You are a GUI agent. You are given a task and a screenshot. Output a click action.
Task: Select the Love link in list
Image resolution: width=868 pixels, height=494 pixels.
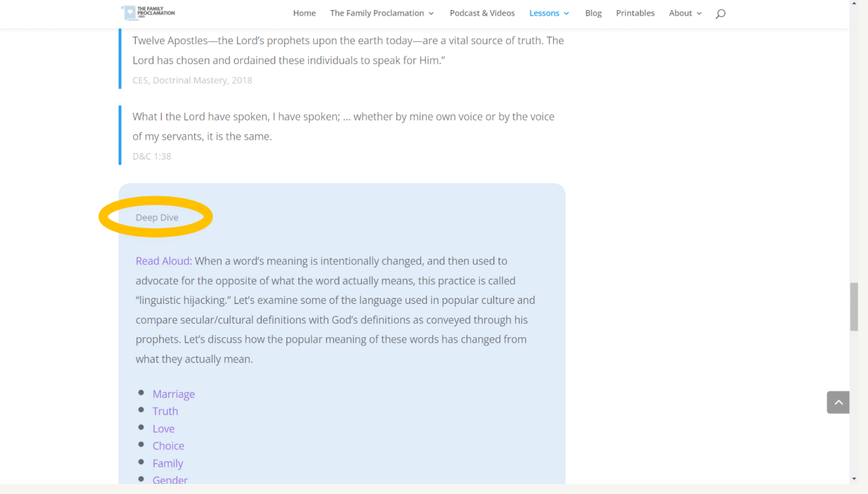(x=164, y=429)
